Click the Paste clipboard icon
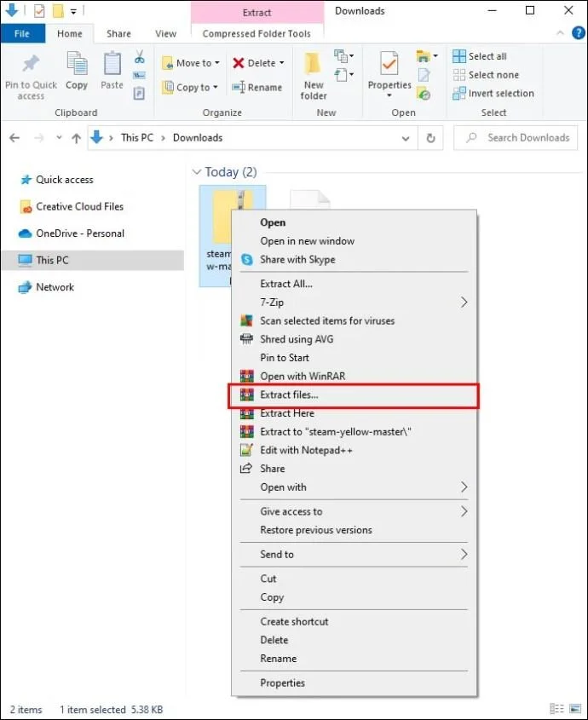The image size is (588, 720). tap(112, 65)
